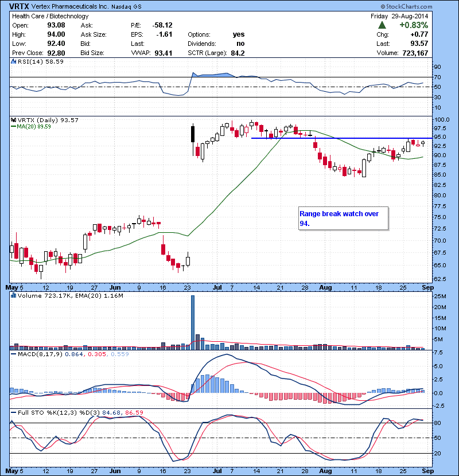Click the SCTR (Large) value 84.2
This screenshot has height=476, width=459.
click(238, 53)
